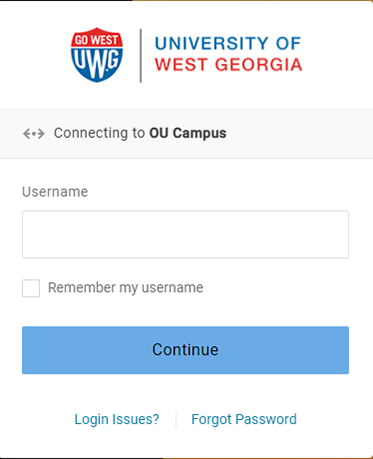Click the word Continue on the button
Screen dimensions: 373x459
coord(185,350)
